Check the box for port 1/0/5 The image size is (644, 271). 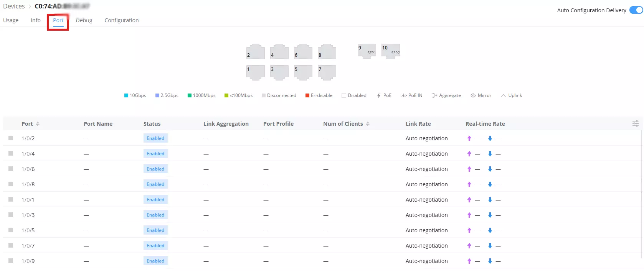tap(11, 230)
